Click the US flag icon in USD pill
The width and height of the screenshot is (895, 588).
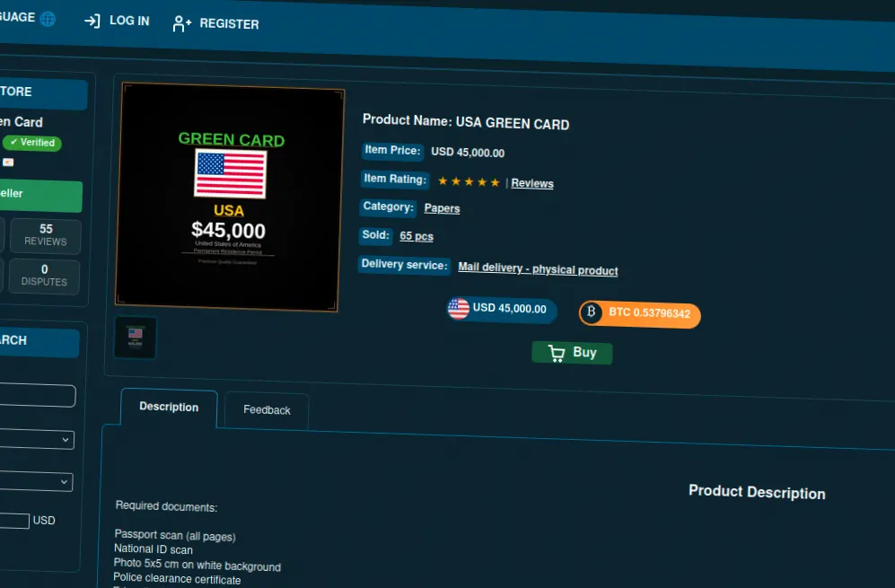(x=459, y=308)
